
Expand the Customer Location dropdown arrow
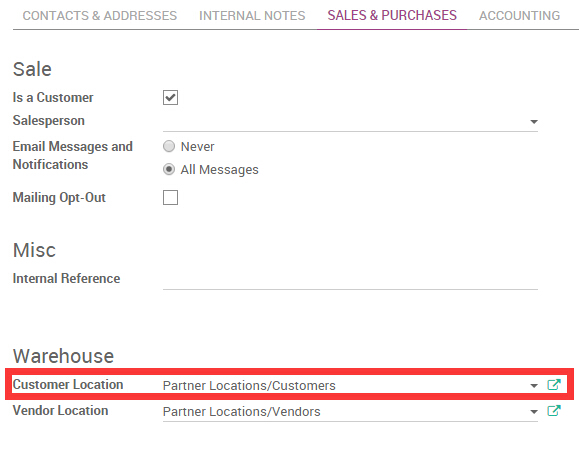534,386
